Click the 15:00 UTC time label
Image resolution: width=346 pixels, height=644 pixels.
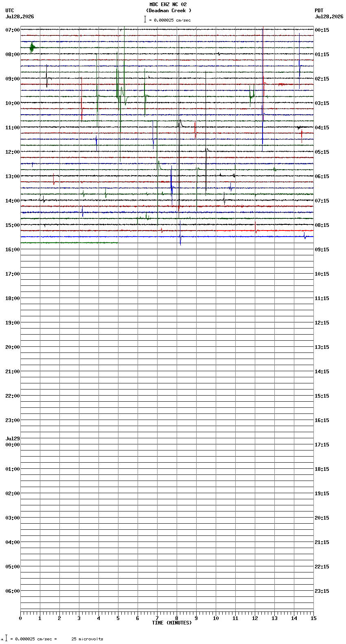coord(13,225)
